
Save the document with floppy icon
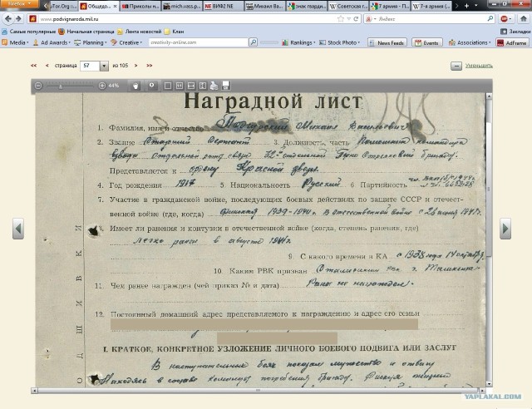pyautogui.click(x=226, y=86)
